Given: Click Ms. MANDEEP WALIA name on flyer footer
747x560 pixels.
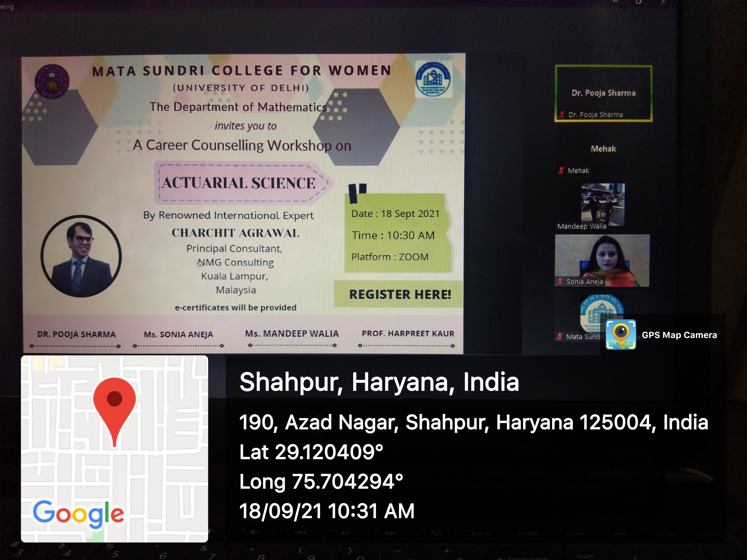Looking at the screenshot, I should [292, 333].
